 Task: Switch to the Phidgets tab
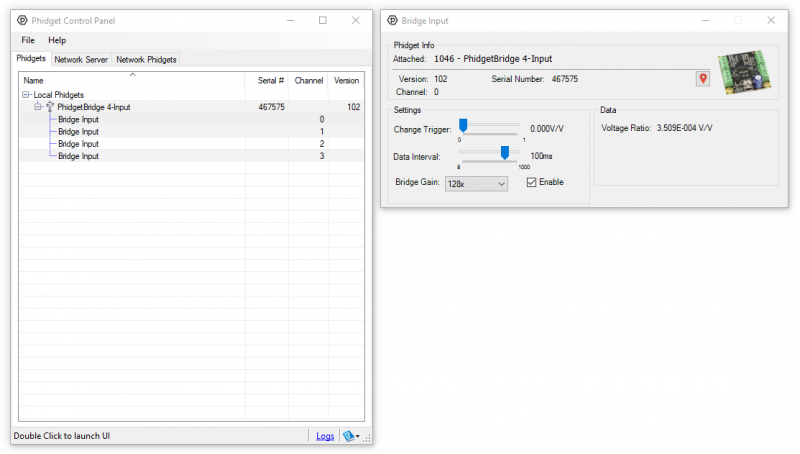pos(31,59)
